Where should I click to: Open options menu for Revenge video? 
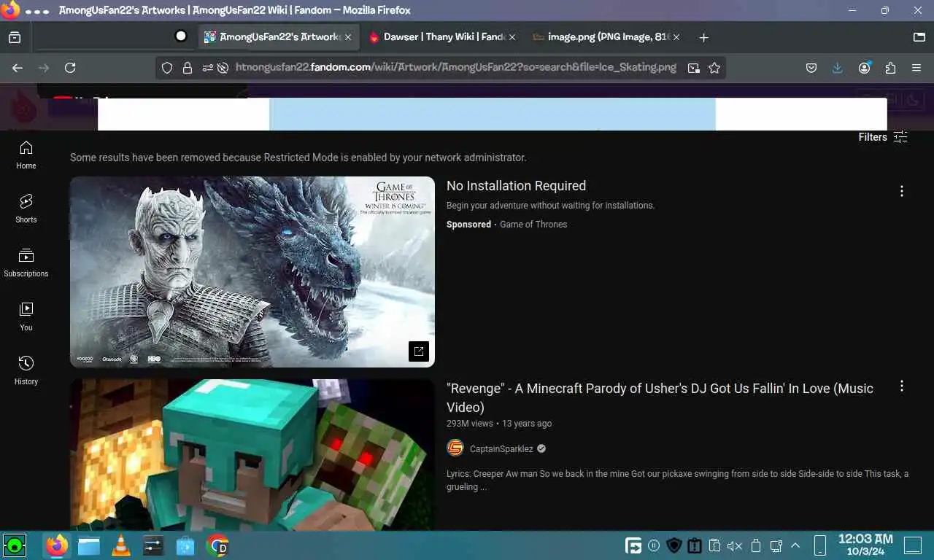pos(902,386)
